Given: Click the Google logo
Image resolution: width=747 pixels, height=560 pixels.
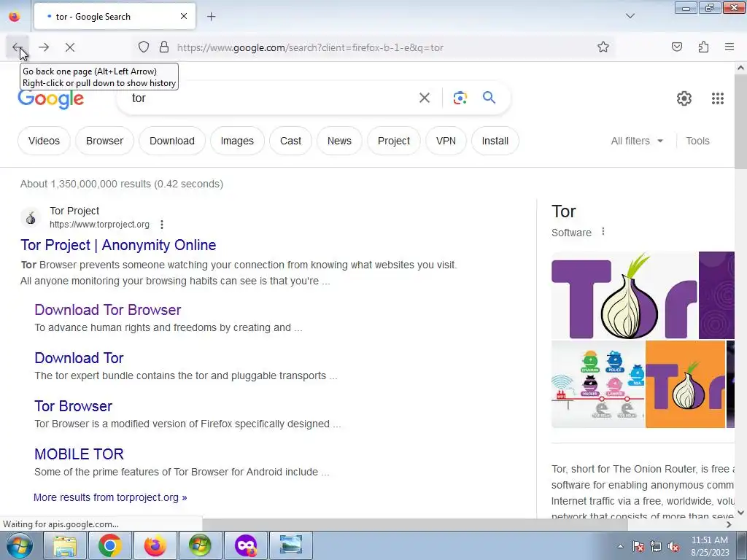Looking at the screenshot, I should click(x=51, y=98).
